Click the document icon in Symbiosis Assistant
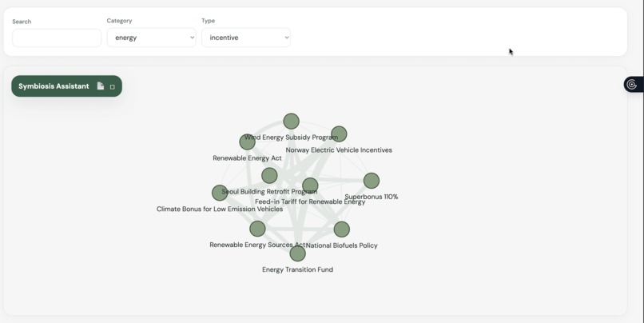Screen dimensions: 644x323 [x=100, y=86]
